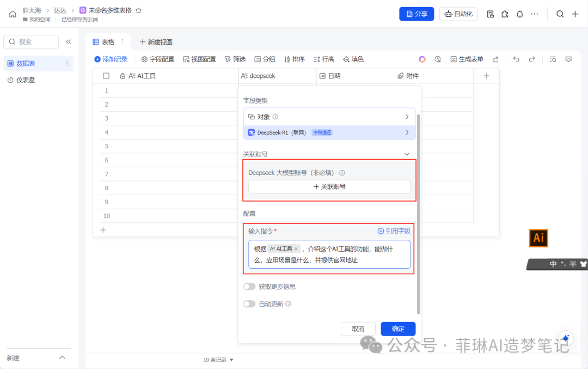The image size is (588, 369).
Task: Click the info icon beside 自动更新
Action: pyautogui.click(x=288, y=304)
